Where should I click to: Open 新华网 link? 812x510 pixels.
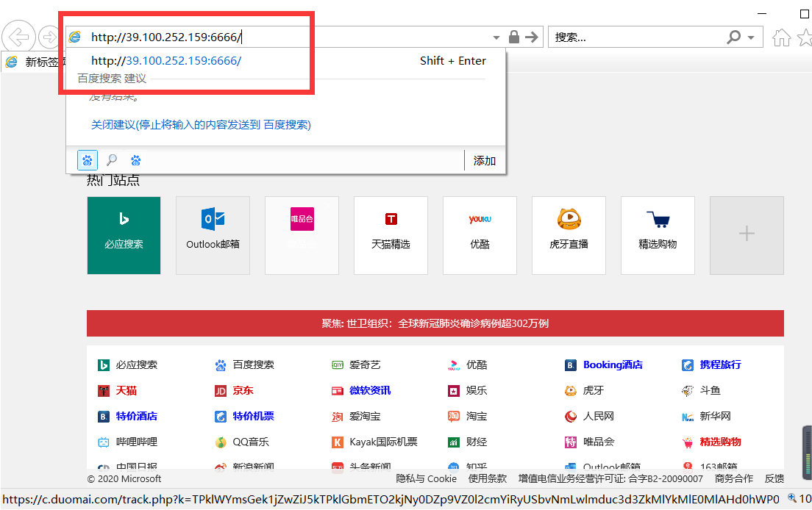(715, 416)
